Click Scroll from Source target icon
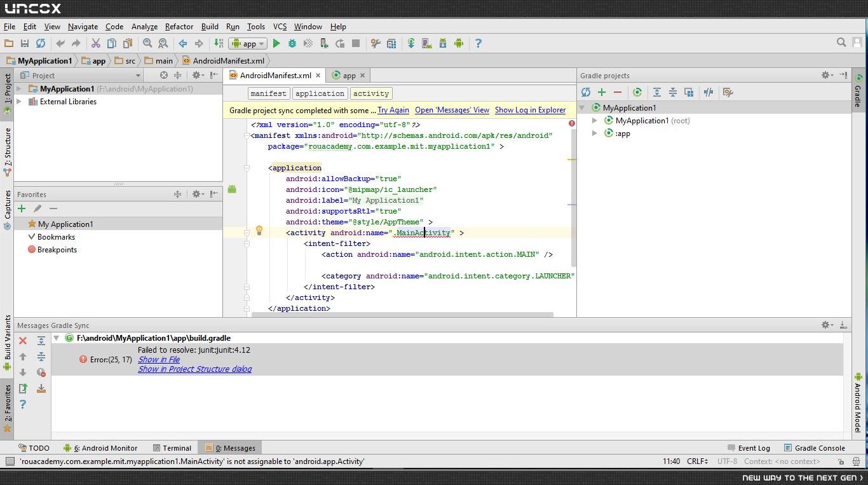868x485 pixels. (x=164, y=75)
